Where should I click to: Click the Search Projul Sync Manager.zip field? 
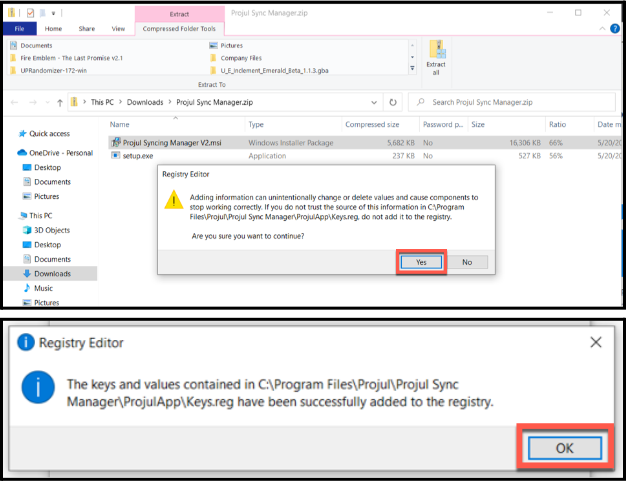point(512,102)
